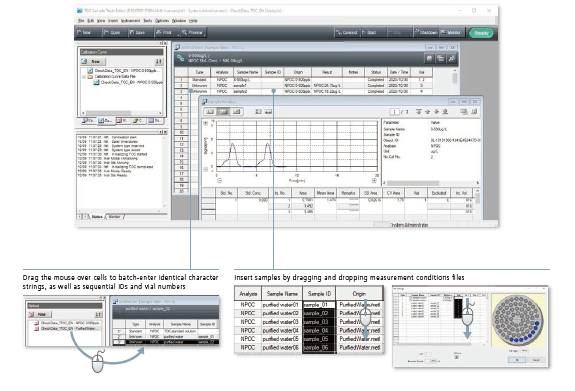Click the Area column header
The image size is (575, 391).
coord(303,193)
